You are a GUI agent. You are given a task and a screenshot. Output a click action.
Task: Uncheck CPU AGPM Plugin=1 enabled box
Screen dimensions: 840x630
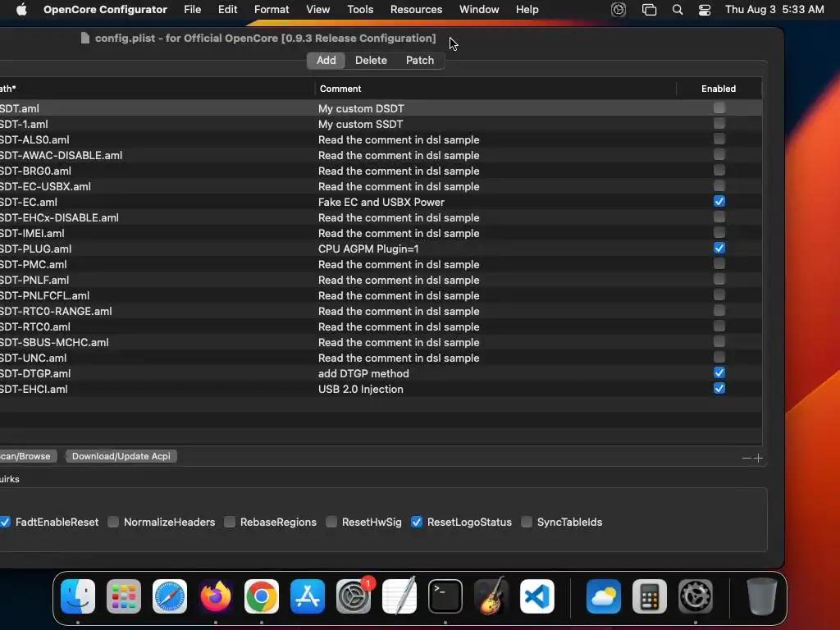pos(719,248)
